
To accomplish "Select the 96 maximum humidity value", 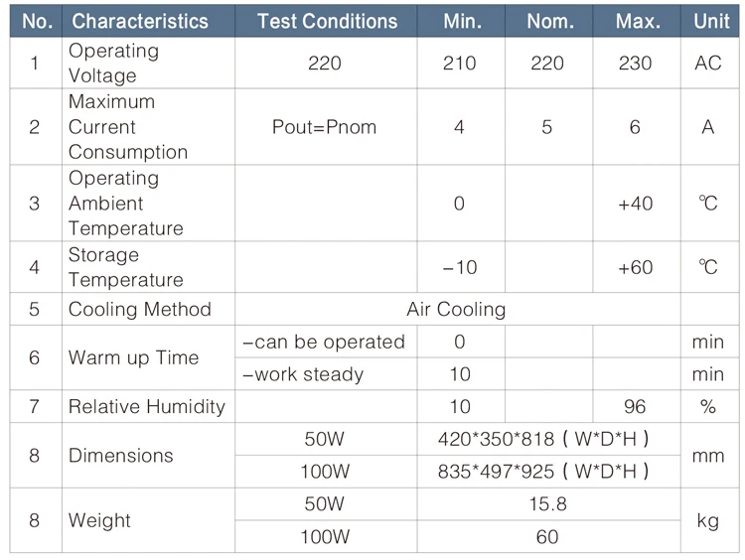I will pyautogui.click(x=635, y=406).
